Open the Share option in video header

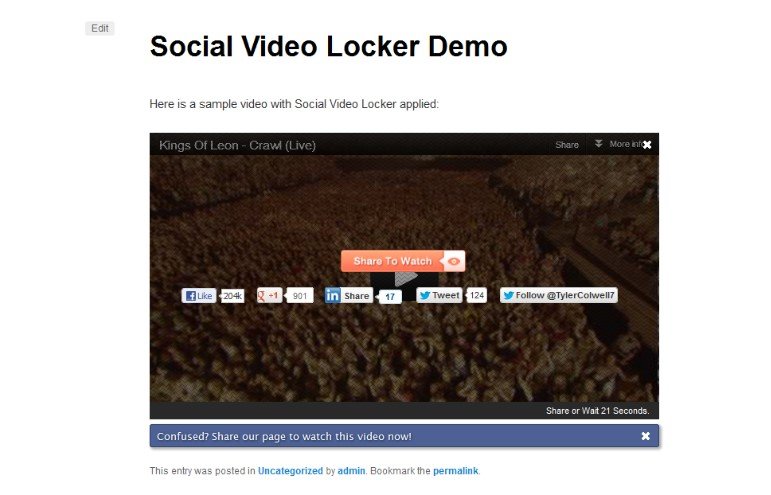(567, 145)
